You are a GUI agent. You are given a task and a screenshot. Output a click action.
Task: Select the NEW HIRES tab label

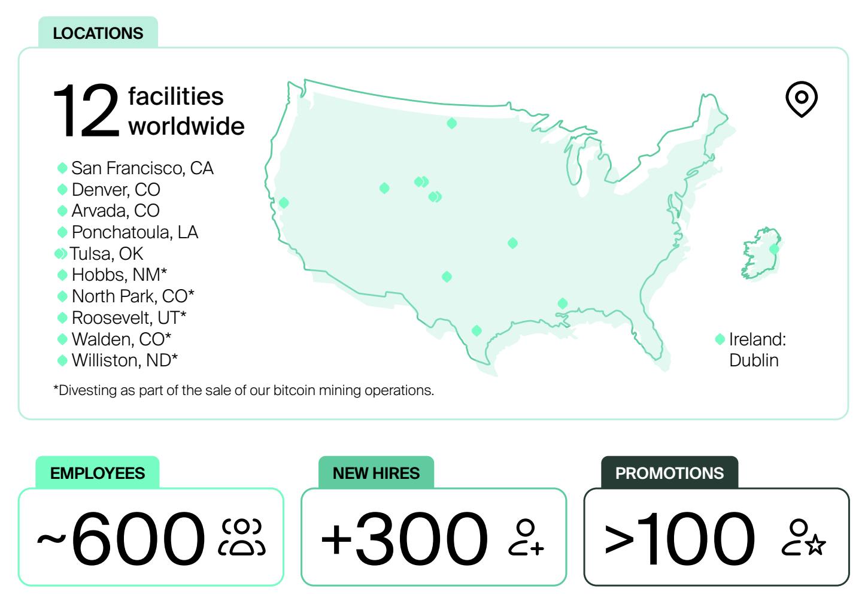click(376, 473)
